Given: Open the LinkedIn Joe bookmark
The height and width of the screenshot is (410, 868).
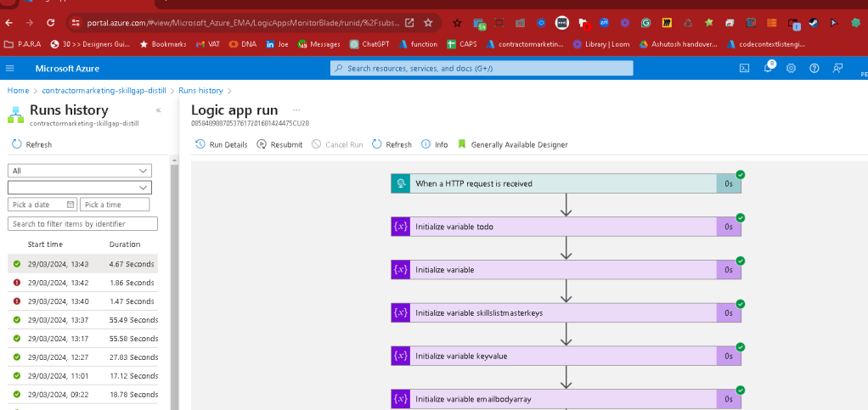Looking at the screenshot, I should (x=277, y=44).
